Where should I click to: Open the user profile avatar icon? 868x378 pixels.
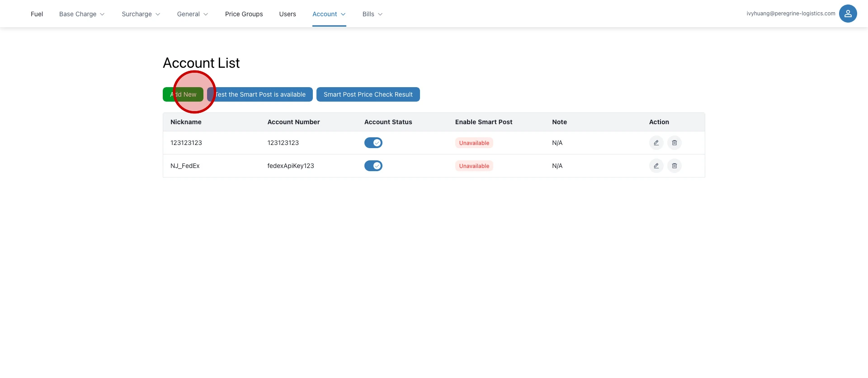pos(848,14)
